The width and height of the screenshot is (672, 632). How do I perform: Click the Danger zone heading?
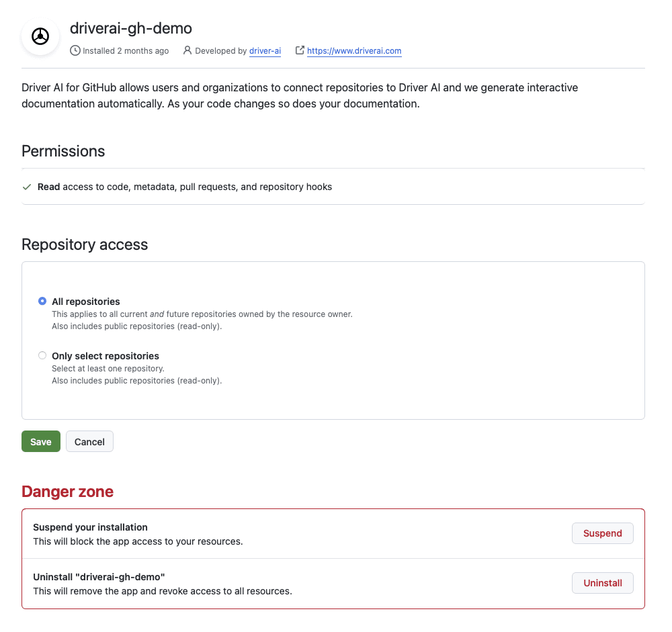(67, 492)
